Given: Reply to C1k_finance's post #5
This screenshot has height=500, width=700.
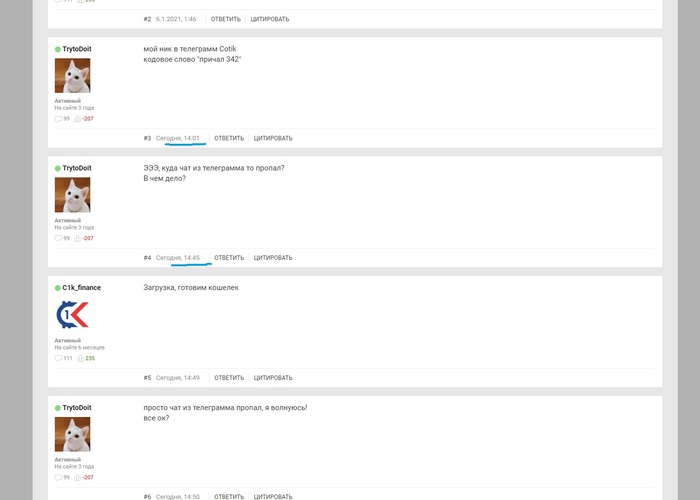Looking at the screenshot, I should (x=229, y=378).
